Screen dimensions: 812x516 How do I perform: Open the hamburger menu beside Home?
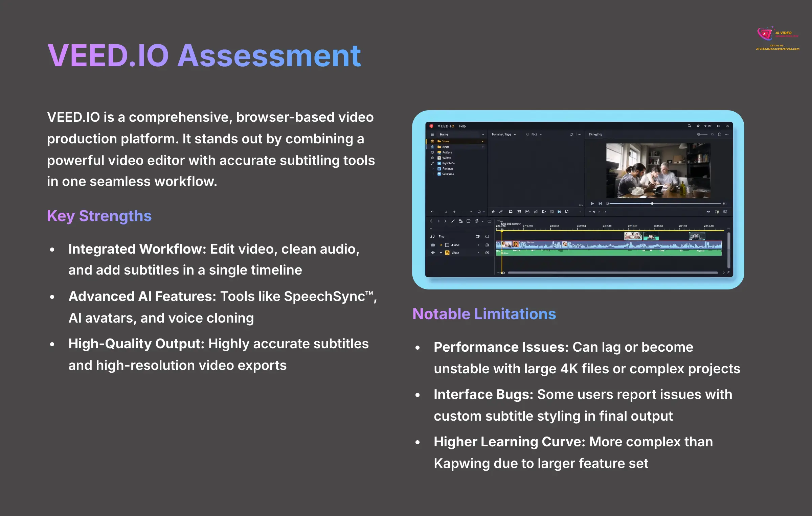pyautogui.click(x=432, y=135)
